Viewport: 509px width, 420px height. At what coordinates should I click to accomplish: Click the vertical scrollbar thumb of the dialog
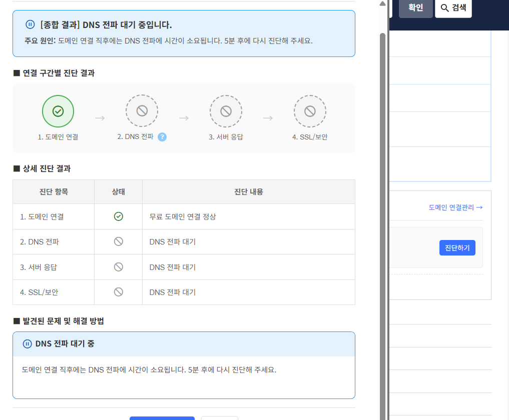click(x=383, y=226)
